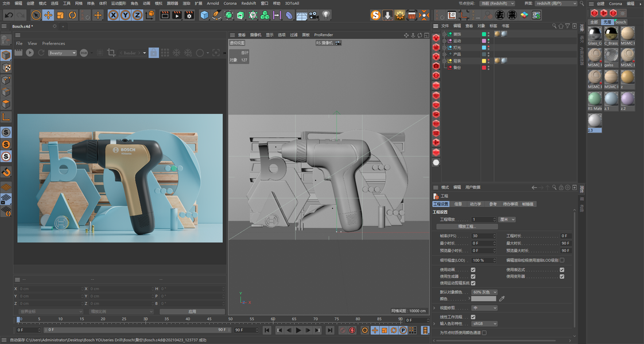
Task: Toggle Y axis lock
Action: pyautogui.click(x=125, y=15)
